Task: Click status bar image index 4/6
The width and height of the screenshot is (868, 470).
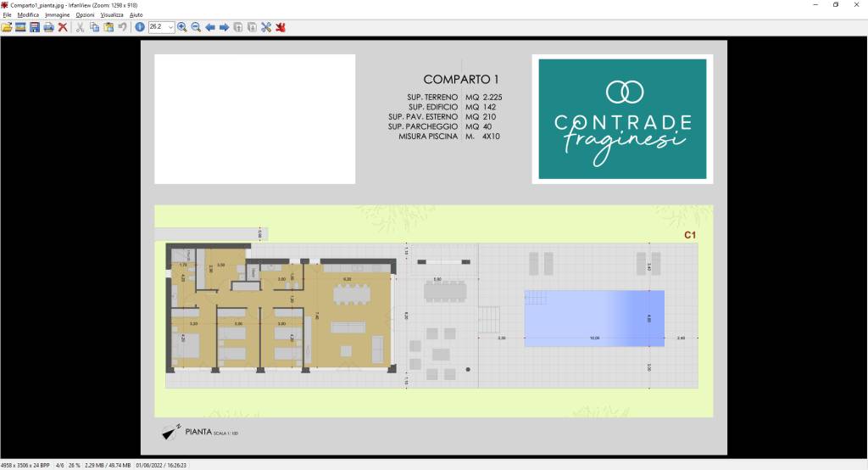Action: pyautogui.click(x=60, y=466)
